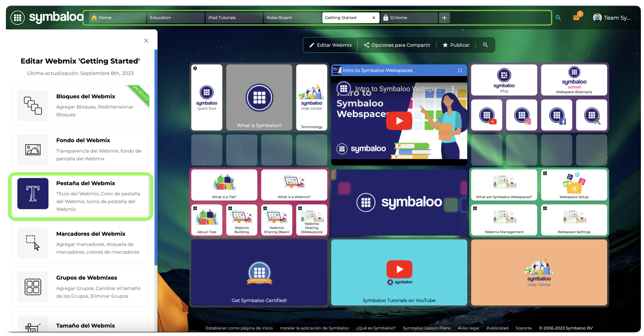Open the Symbaloo Blog tile
This screenshot has height=336, width=644.
(504, 80)
